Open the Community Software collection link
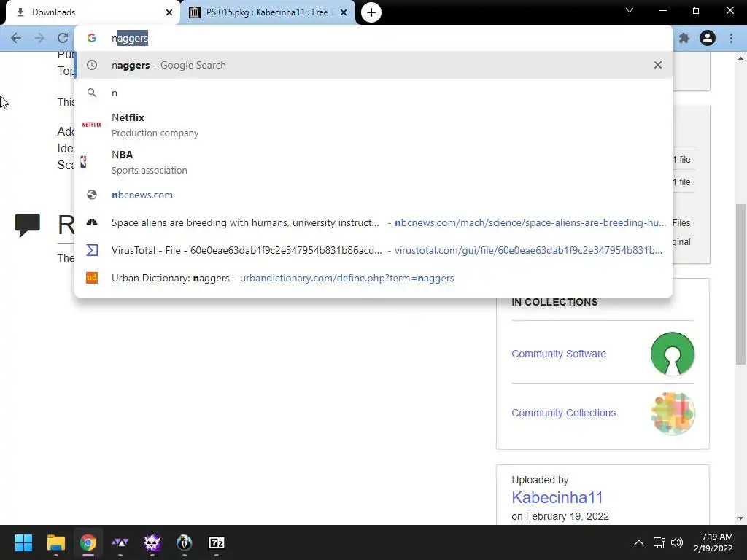The width and height of the screenshot is (747, 560). click(559, 354)
